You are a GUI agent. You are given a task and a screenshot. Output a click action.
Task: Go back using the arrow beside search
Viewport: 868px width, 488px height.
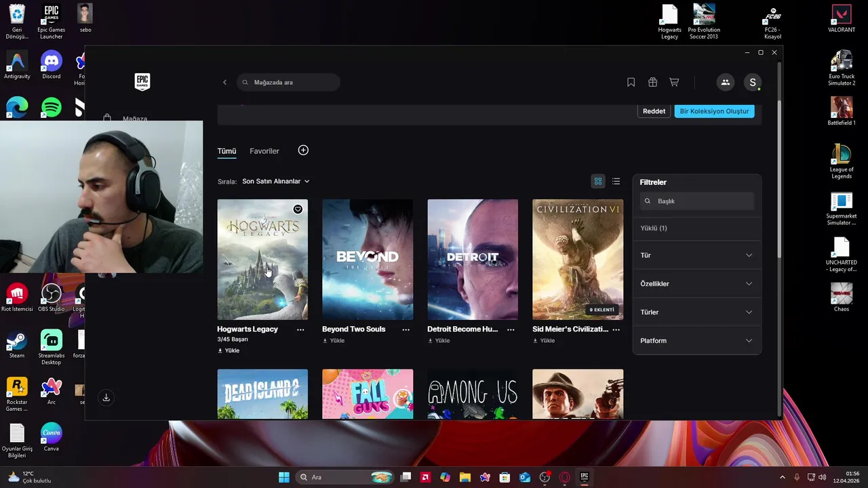click(224, 82)
